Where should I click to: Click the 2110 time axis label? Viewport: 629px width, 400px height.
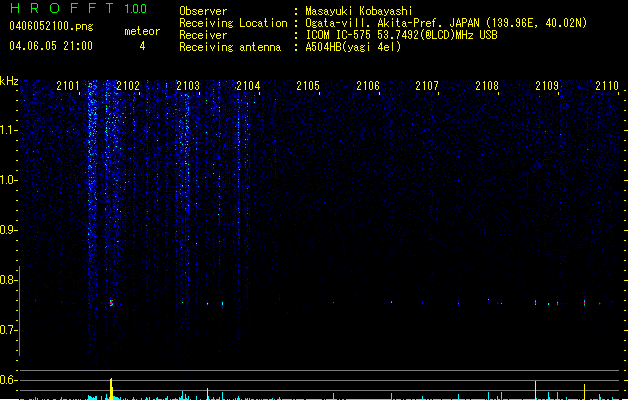607,86
